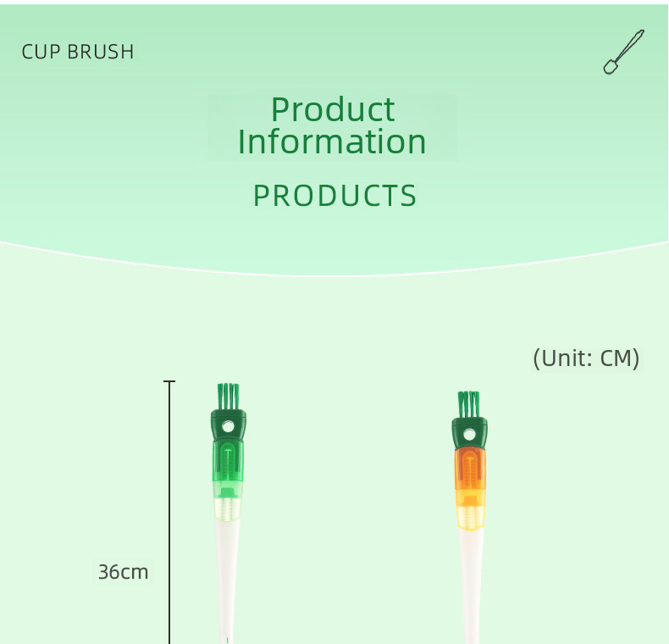Click the dark green head of left brush
The height and width of the screenshot is (644, 669).
point(229,425)
